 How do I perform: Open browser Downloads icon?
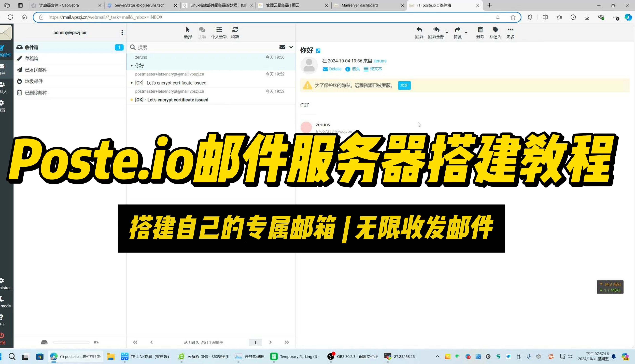click(x=587, y=17)
